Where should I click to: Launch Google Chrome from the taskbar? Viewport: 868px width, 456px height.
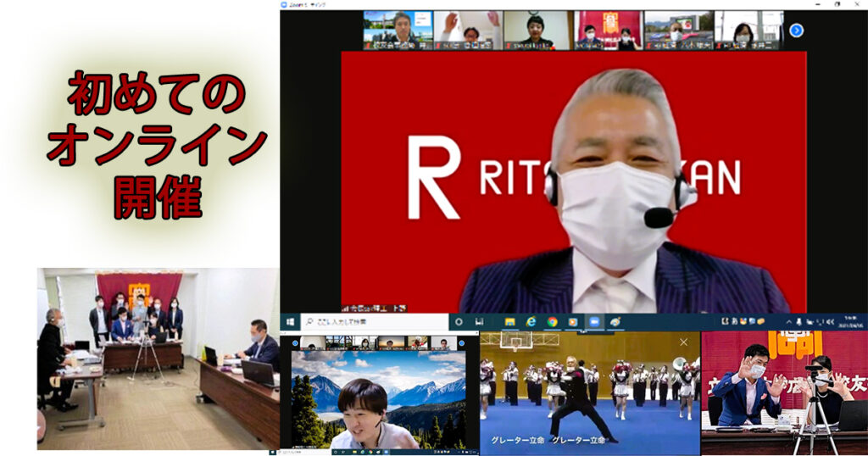click(552, 322)
